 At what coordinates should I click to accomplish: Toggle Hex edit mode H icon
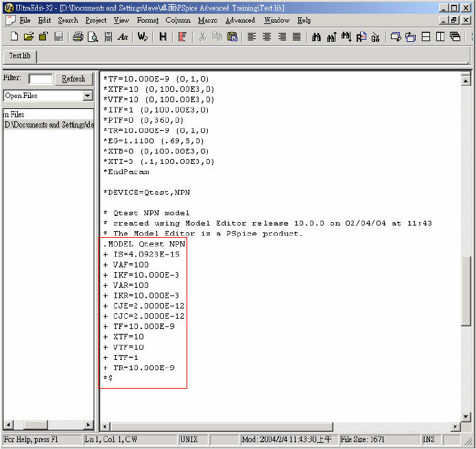click(x=163, y=37)
